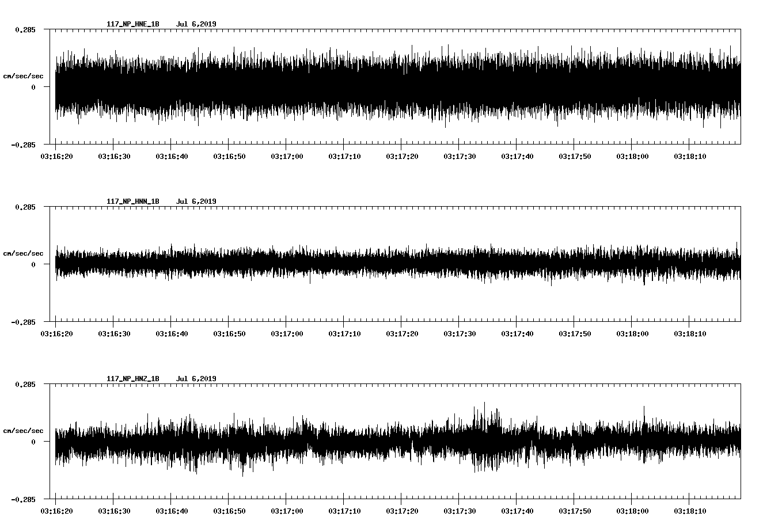The image size is (782, 532).
Task: Pick the 03:16:50 timestamp below HNZ plot
Action: pyautogui.click(x=229, y=511)
